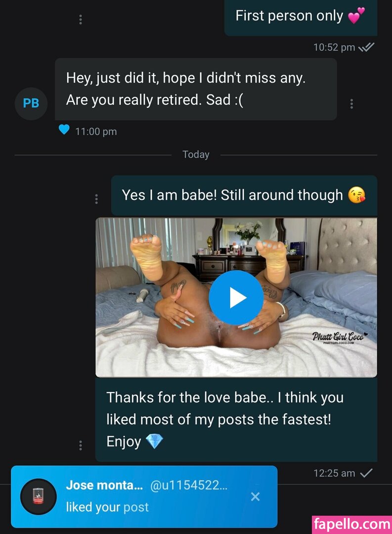Viewport: 392px width, 534px height.
Task: Play the video in the chat
Action: 236,298
